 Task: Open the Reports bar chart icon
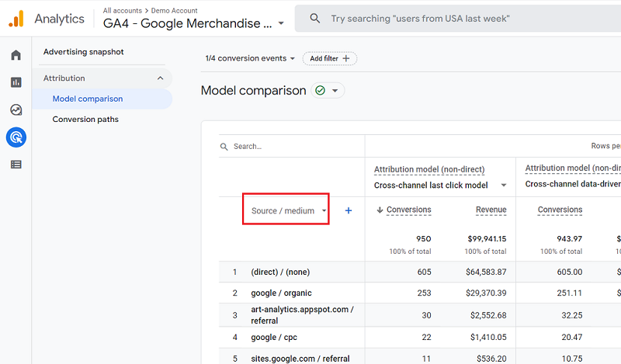click(16, 82)
